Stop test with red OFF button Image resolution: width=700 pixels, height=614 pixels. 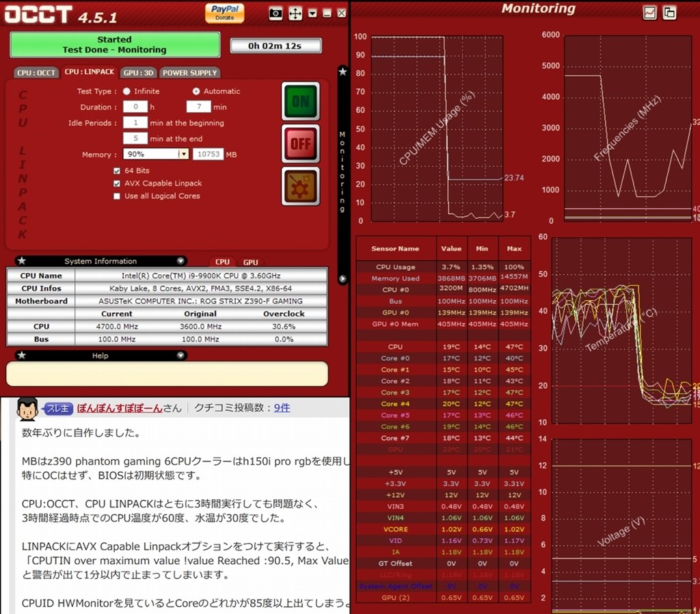[x=301, y=144]
